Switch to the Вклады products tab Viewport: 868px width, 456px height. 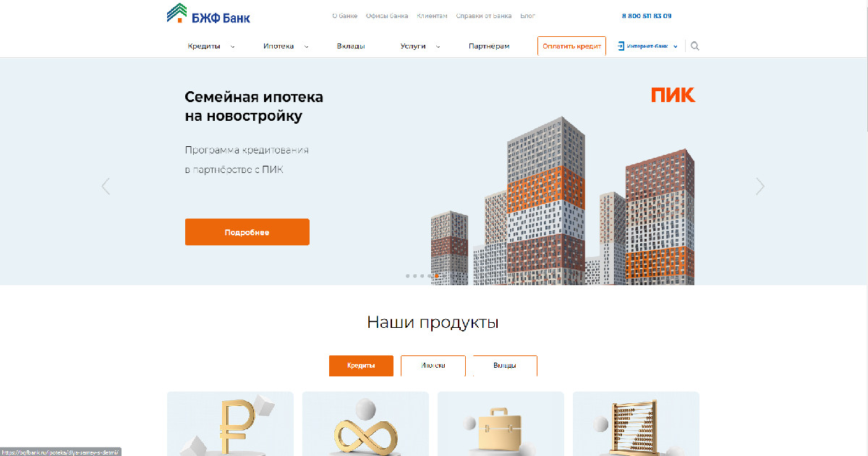click(505, 366)
